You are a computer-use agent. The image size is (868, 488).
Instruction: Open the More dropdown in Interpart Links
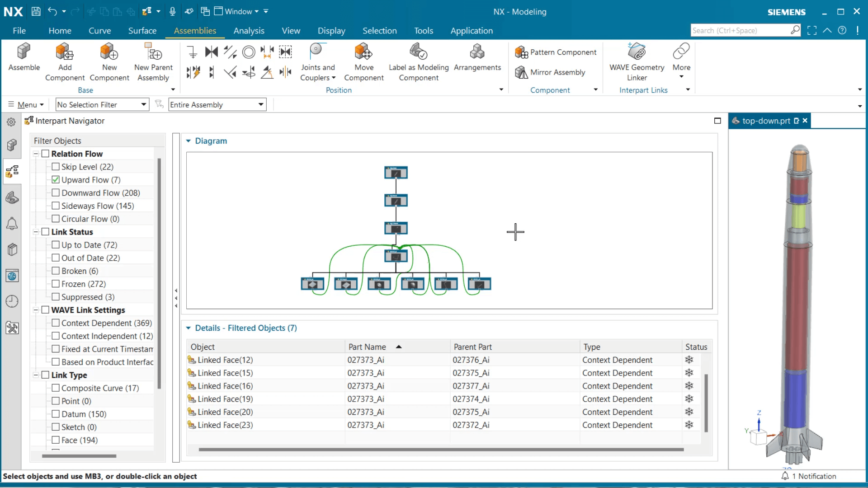[x=681, y=61]
